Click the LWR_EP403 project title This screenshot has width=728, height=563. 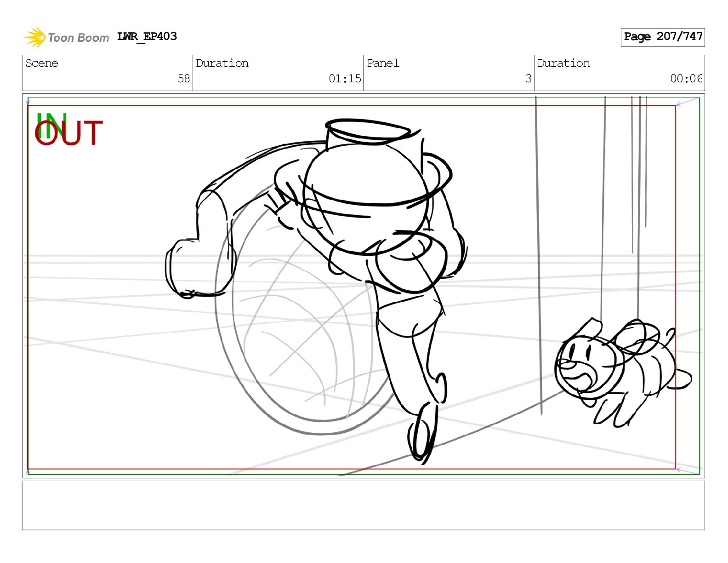147,37
